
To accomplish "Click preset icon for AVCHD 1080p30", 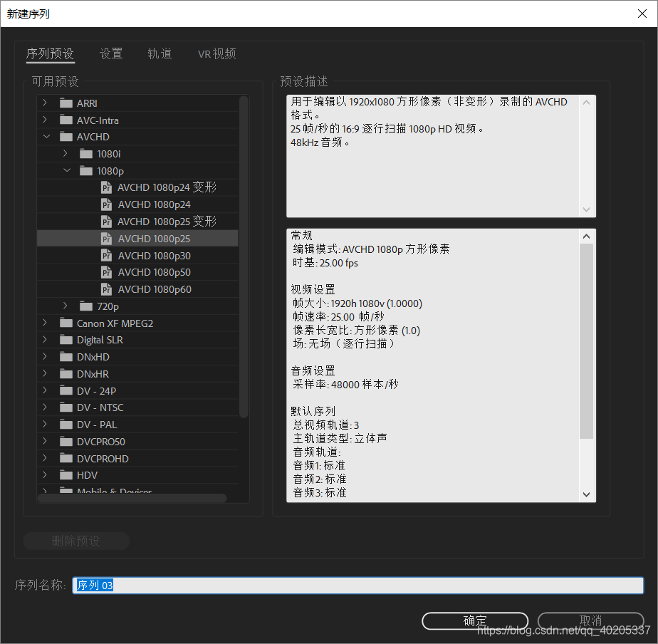I will [x=107, y=255].
